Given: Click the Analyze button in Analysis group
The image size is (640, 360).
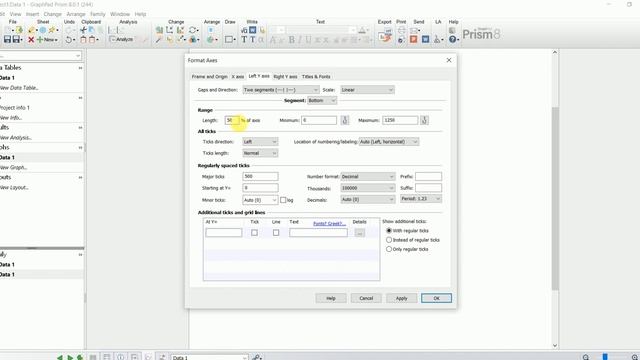Looking at the screenshot, I should pos(121,40).
